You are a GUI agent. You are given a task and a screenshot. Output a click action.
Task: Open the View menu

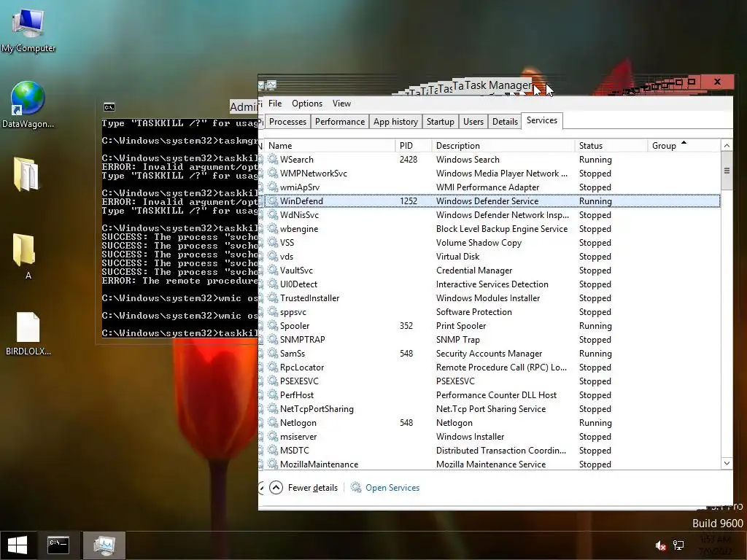341,104
